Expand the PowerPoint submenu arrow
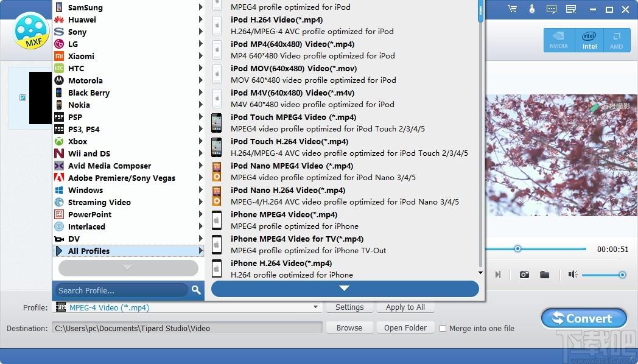Image resolution: width=638 pixels, height=364 pixels. [x=201, y=214]
